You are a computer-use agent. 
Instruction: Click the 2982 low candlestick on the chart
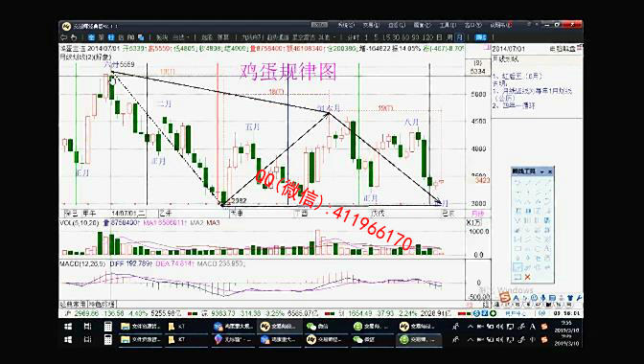click(223, 197)
